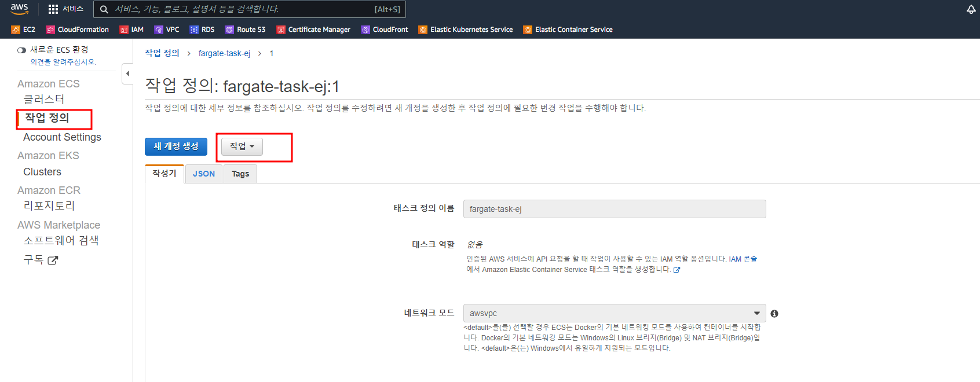Open Elastic Kubernetes Service shortcut

(466, 30)
